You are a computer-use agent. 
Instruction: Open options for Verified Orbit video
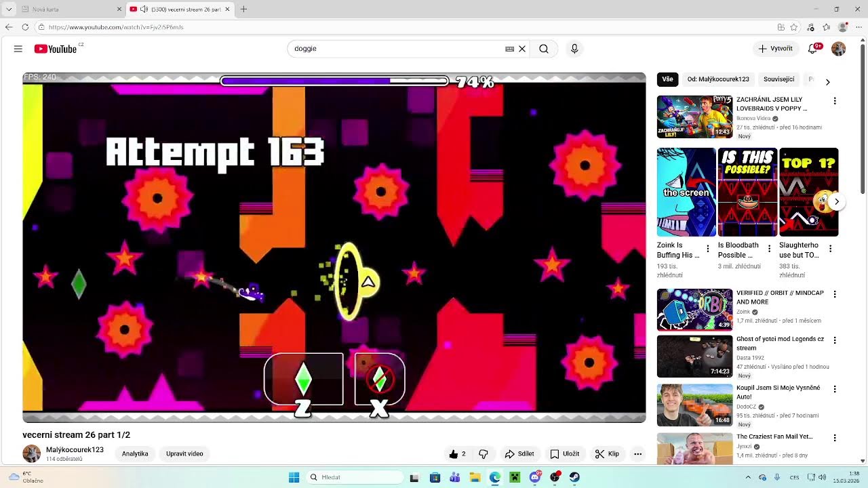pos(835,294)
